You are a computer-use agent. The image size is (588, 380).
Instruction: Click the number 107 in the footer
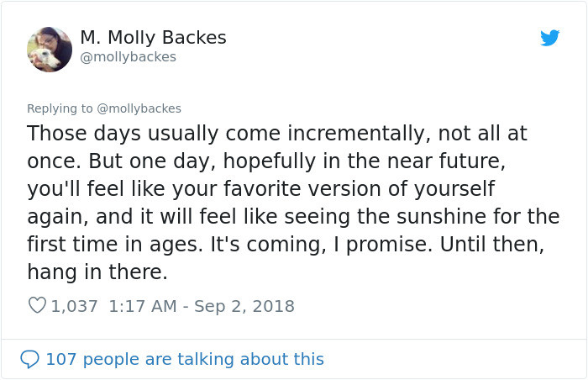click(x=61, y=359)
